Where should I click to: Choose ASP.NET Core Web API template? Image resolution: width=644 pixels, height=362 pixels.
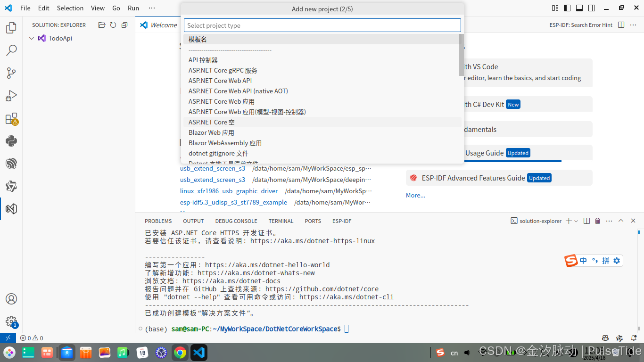coord(322,81)
